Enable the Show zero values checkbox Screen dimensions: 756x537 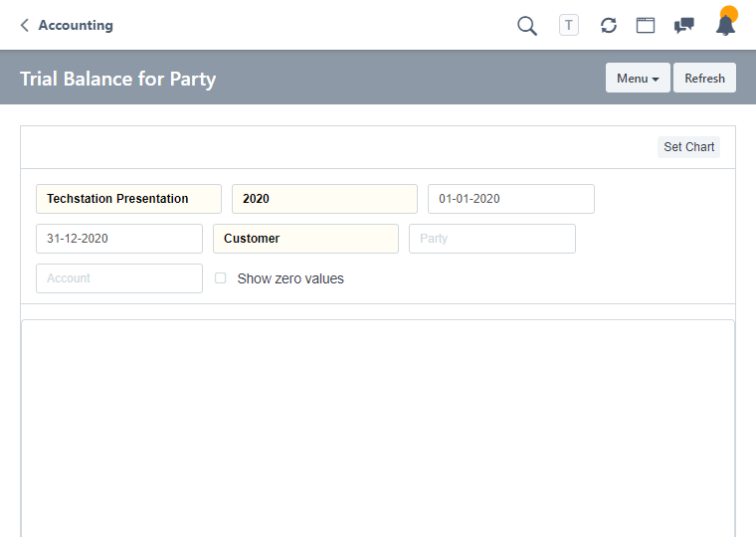221,278
